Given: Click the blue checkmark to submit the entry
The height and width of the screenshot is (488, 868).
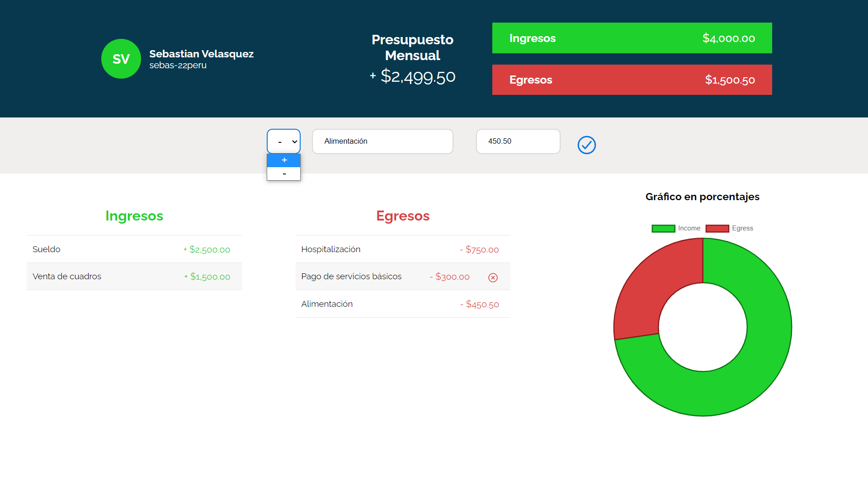Looking at the screenshot, I should [586, 145].
